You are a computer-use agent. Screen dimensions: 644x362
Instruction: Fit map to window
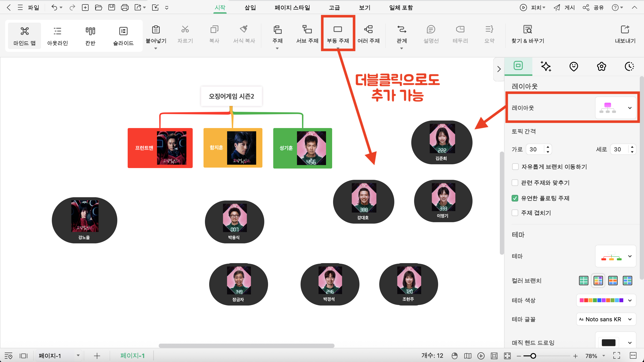click(494, 355)
